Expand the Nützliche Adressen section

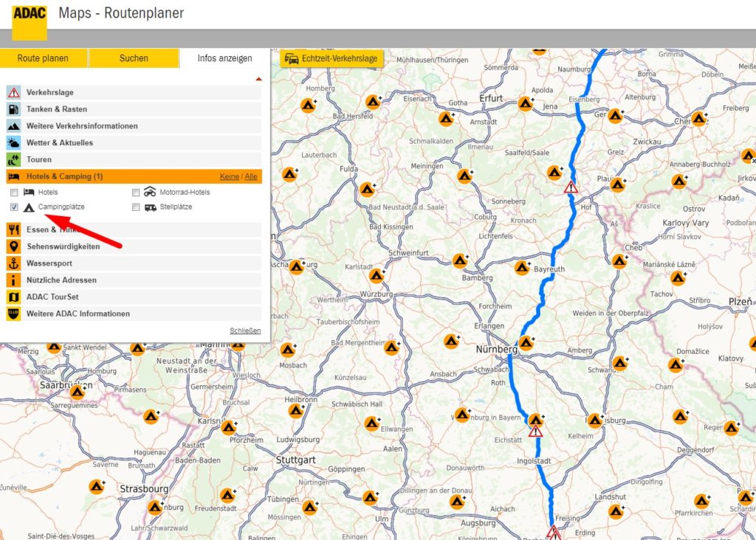pos(134,280)
